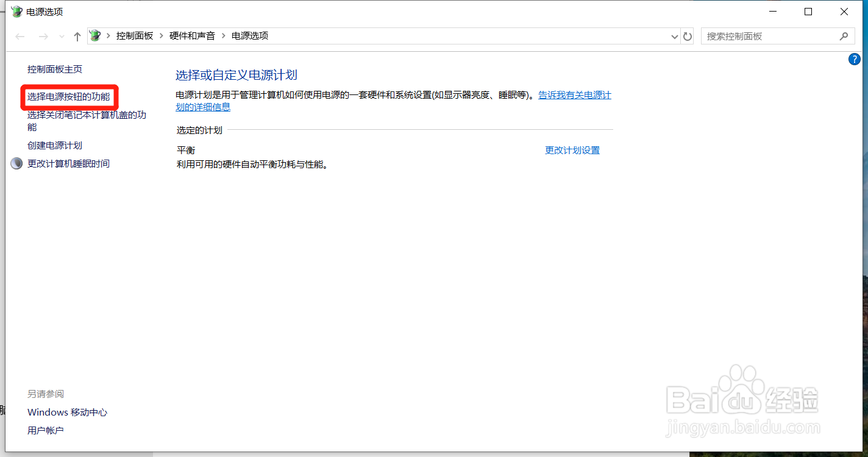Click the search magnifier in the search box

[x=844, y=36]
